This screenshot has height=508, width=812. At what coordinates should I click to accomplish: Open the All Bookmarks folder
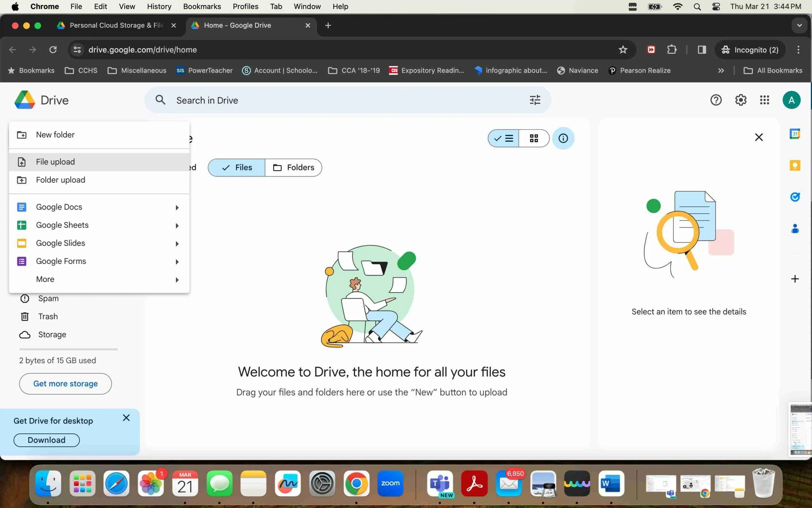point(773,70)
